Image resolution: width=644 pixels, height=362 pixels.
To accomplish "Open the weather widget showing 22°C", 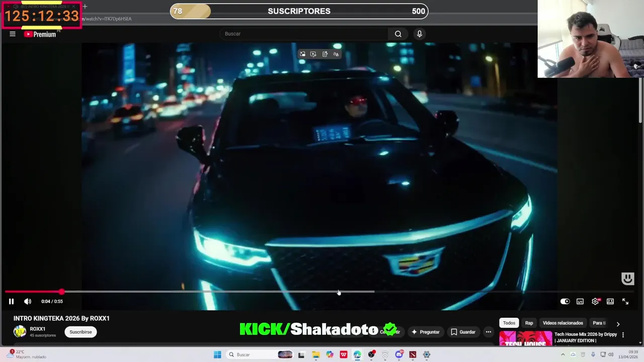I will pyautogui.click(x=25, y=354).
